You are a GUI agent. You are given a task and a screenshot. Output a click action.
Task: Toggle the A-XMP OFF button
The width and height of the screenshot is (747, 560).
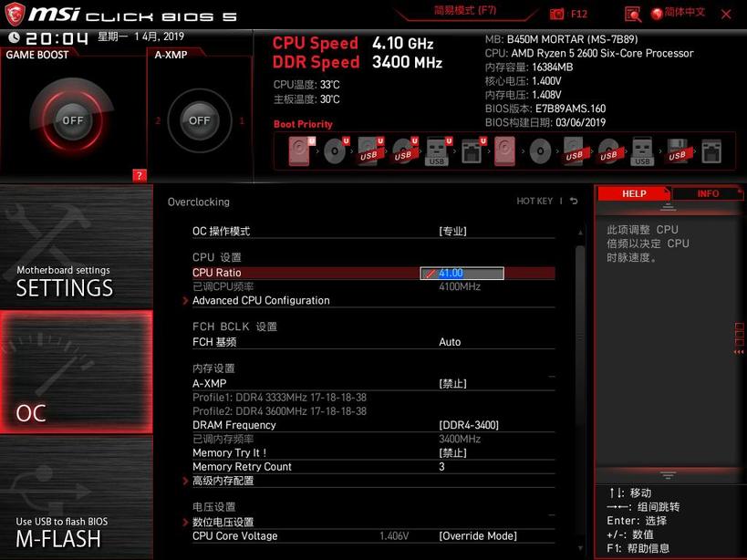(x=199, y=120)
